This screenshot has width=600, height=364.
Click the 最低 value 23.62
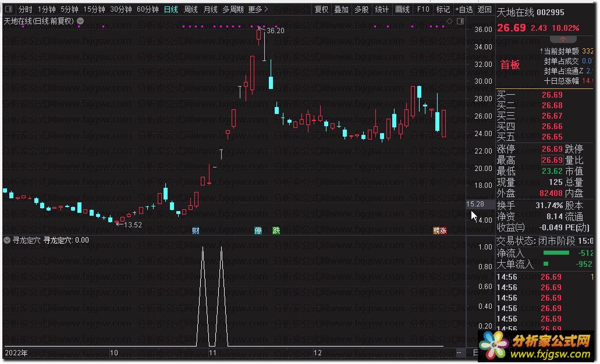tap(552, 171)
